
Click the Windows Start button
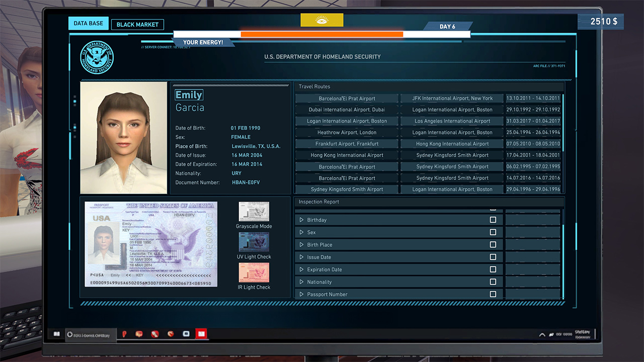(56, 333)
